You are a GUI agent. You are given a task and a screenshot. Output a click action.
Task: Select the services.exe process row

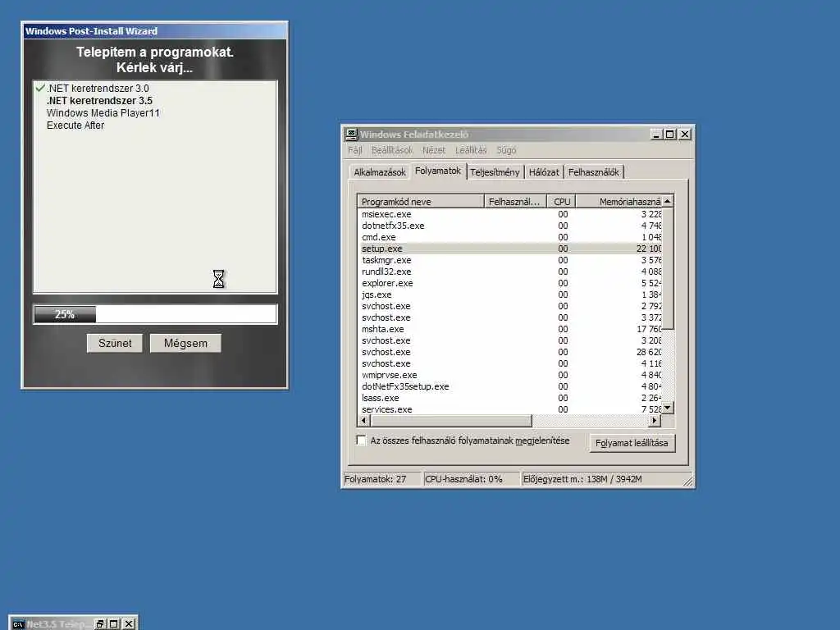(509, 409)
